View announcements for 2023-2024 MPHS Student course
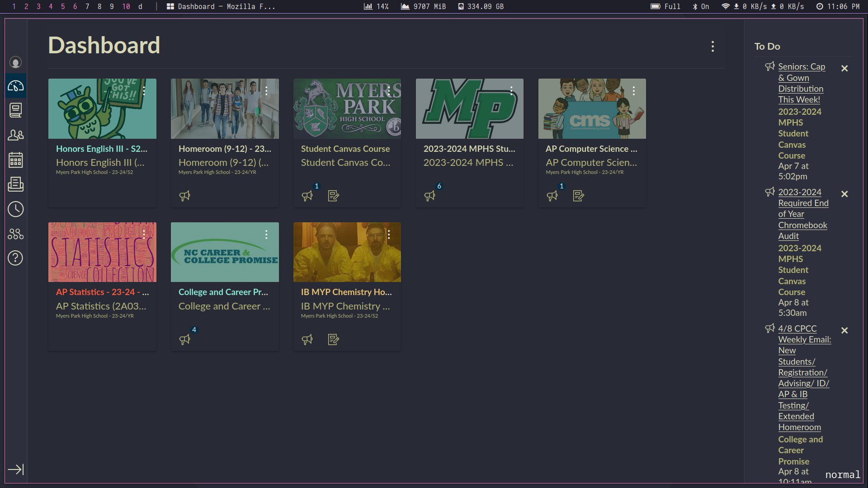 coord(429,196)
